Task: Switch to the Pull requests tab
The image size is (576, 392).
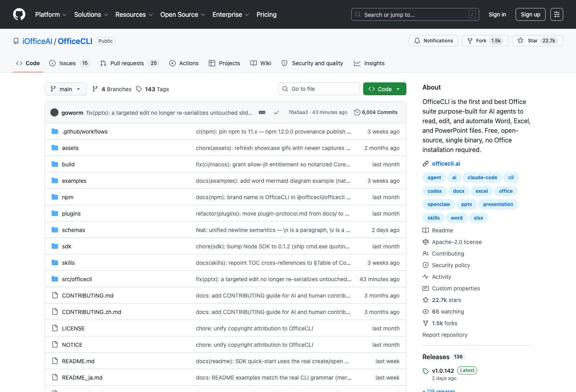Action: pyautogui.click(x=130, y=63)
